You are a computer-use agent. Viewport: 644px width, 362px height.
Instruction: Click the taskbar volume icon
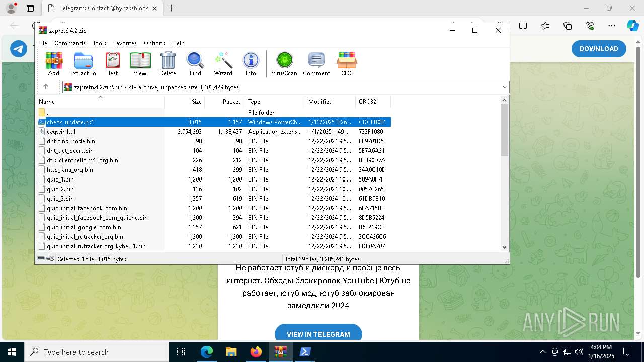[579, 352]
